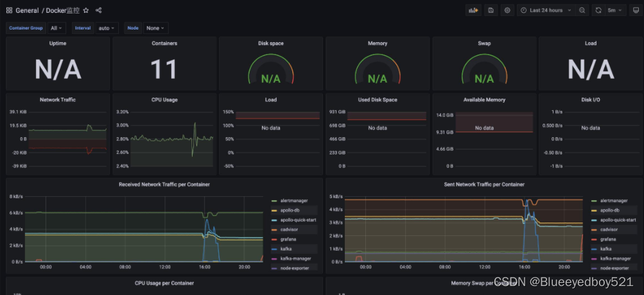
Task: Click grafana in Sent Traffic legend
Action: tap(608, 239)
